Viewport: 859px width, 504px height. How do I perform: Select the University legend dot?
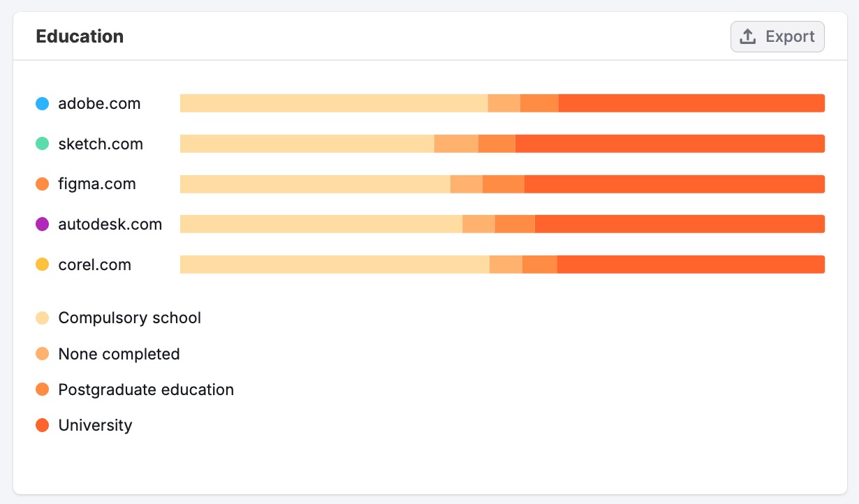42,425
